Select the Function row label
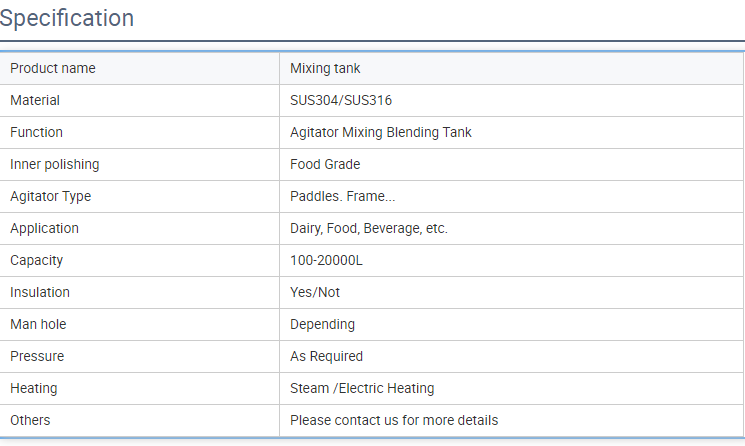 point(36,132)
